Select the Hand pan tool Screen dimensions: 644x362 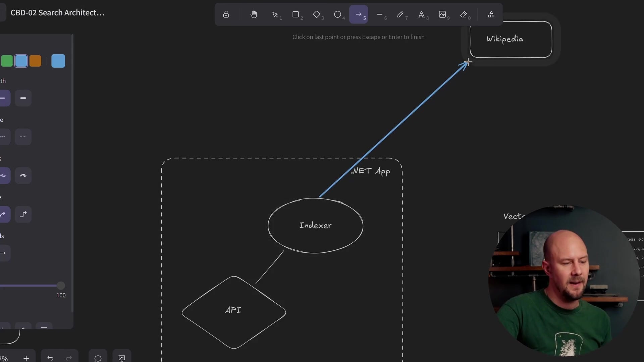tap(254, 14)
